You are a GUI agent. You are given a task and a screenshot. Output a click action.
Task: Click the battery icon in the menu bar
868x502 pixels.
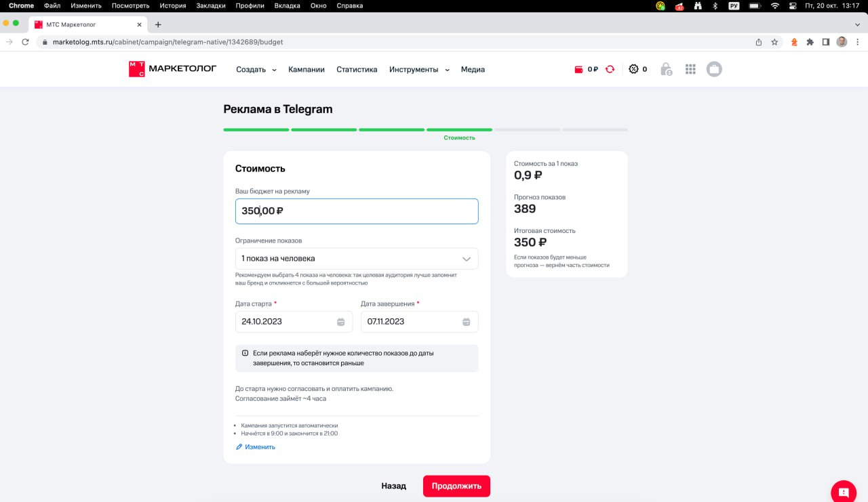pos(754,5)
